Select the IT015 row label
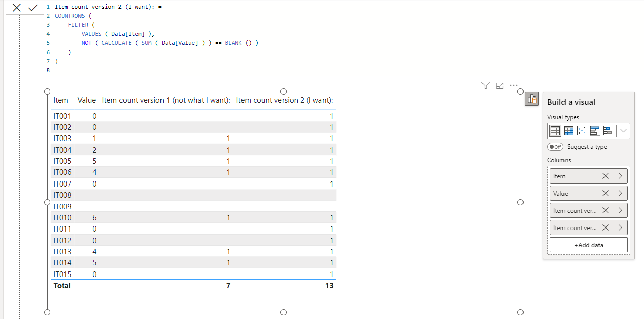 [62, 275]
